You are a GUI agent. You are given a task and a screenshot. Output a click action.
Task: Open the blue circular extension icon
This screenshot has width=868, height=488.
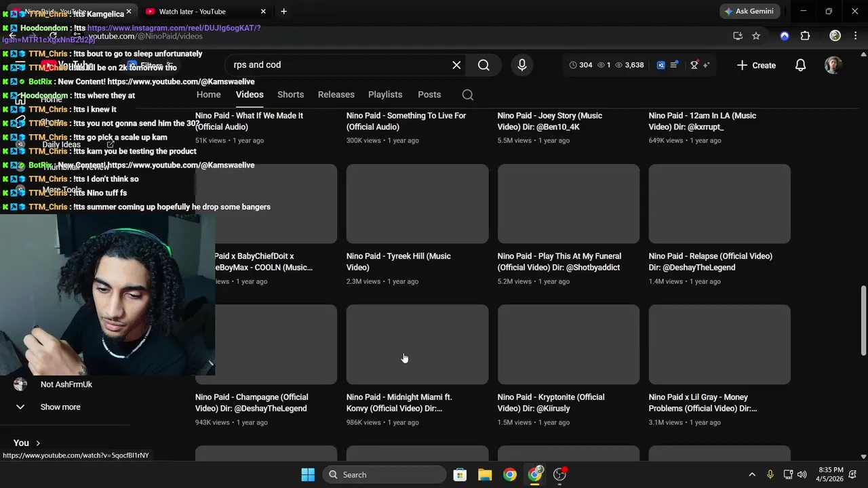(785, 36)
